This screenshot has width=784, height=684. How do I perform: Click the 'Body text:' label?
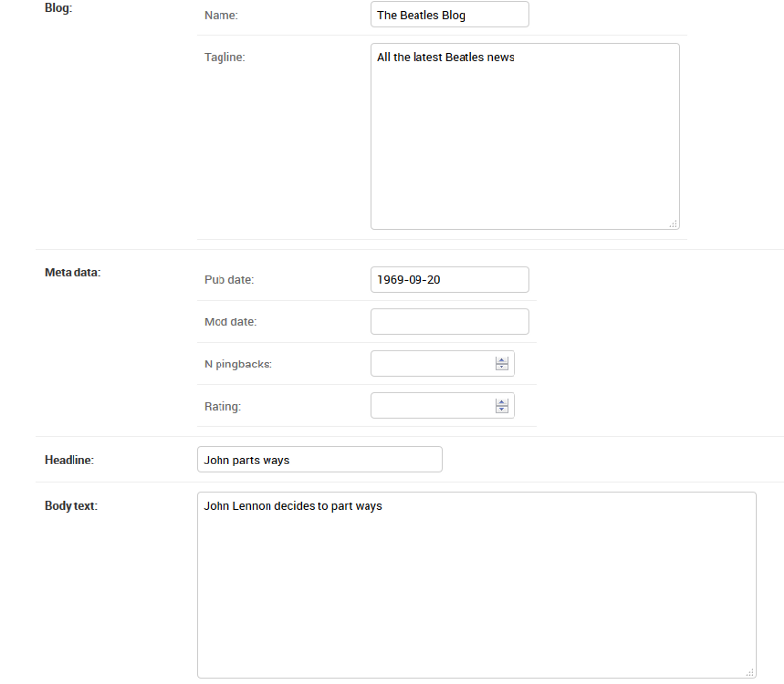(71, 506)
